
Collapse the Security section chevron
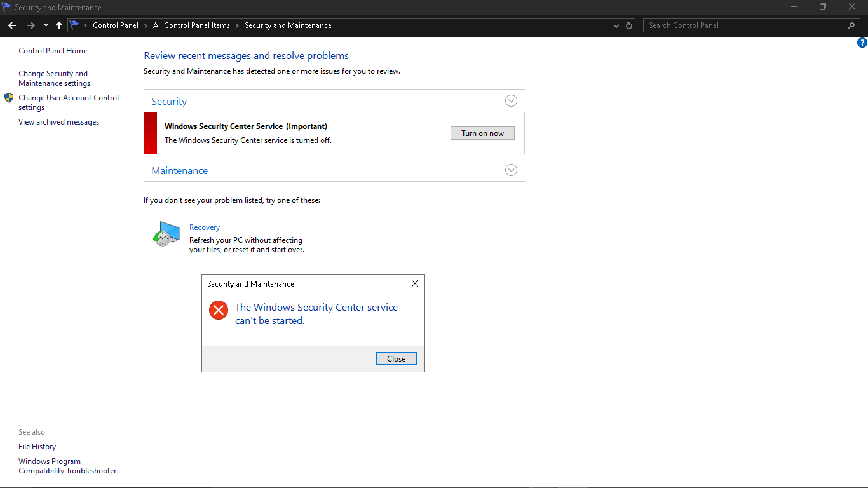pos(511,101)
